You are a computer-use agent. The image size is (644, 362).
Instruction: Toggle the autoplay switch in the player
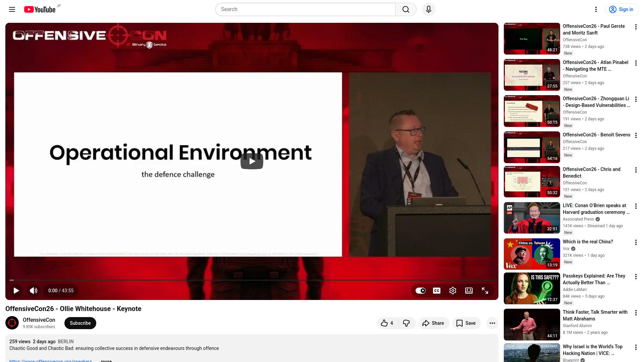point(421,291)
